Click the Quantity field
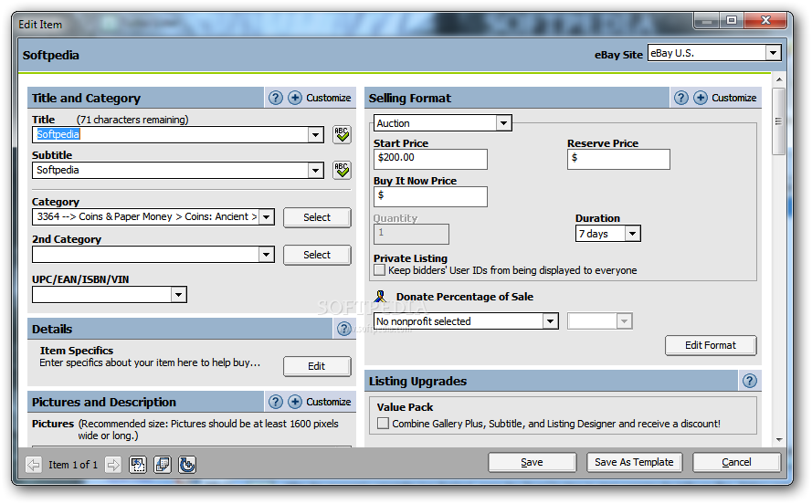The image size is (812, 504). coord(411,234)
